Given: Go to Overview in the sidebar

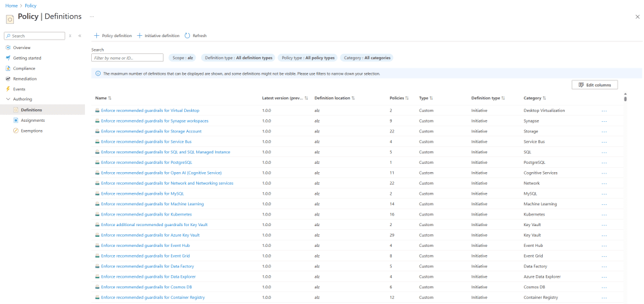Looking at the screenshot, I should (x=21, y=48).
